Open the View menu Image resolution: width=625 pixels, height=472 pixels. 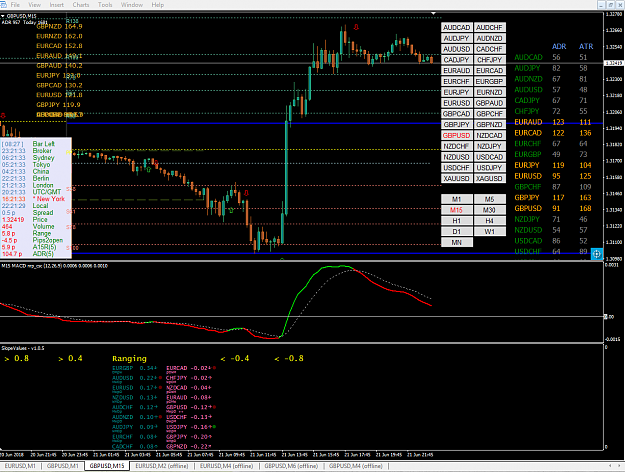coord(34,5)
